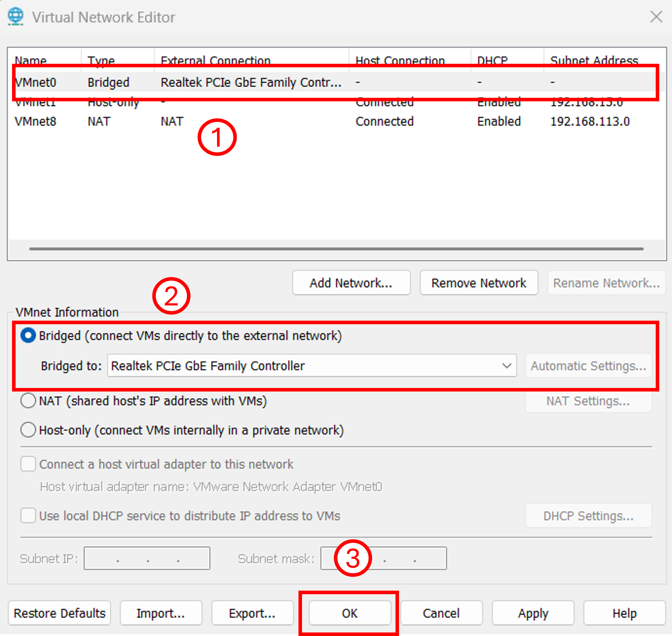Select the VMnet8 NAT network row

tap(336, 122)
